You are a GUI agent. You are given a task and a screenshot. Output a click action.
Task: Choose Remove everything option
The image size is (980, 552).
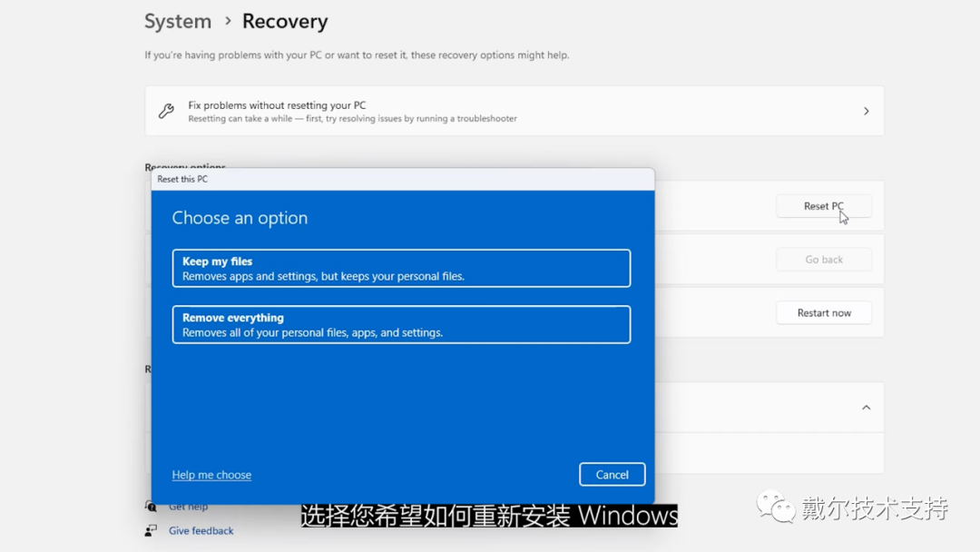(x=401, y=324)
